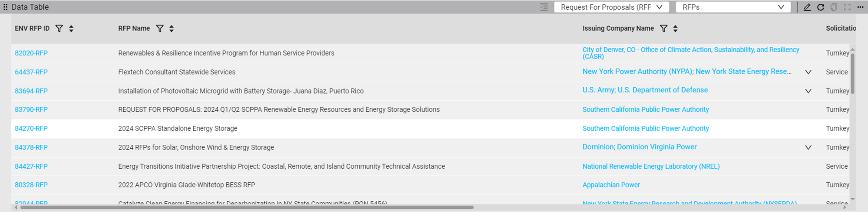
Task: Filter the Issuing Company Name column
Action: 664,28
